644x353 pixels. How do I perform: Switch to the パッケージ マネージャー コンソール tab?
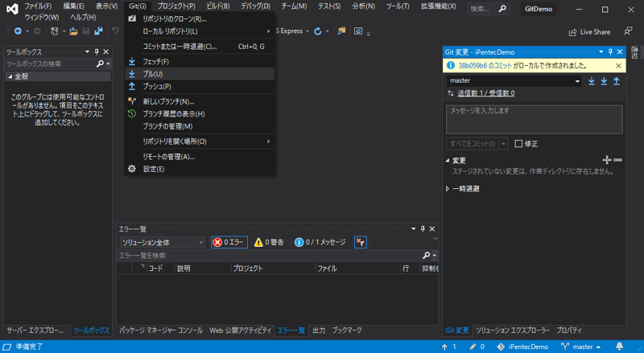click(161, 330)
